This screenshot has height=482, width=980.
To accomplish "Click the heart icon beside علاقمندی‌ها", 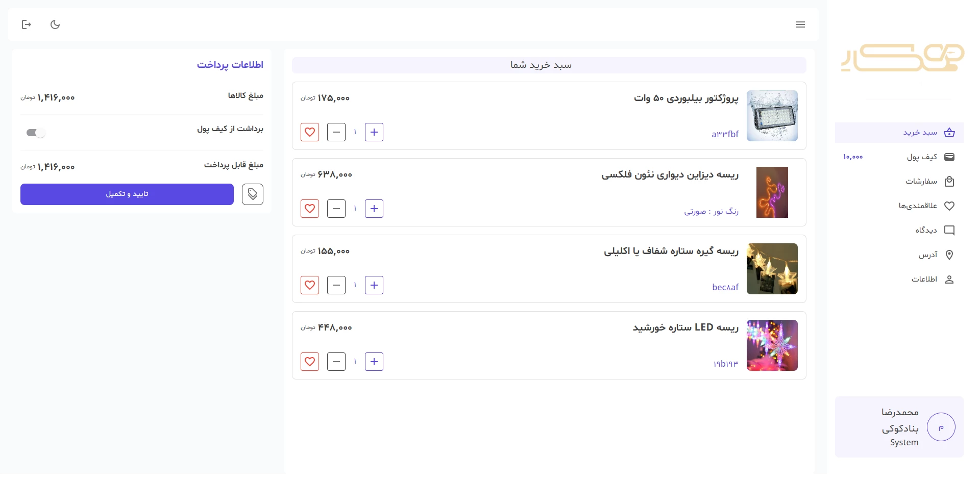I will 949,206.
